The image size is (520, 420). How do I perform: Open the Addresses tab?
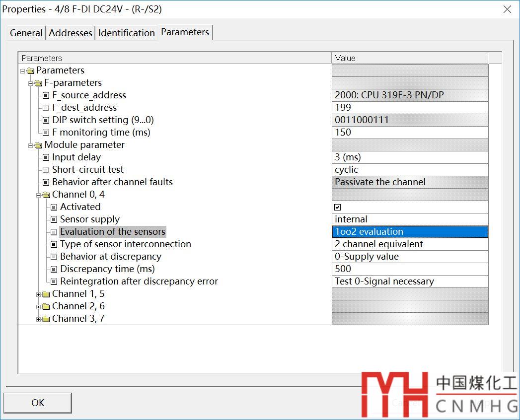(71, 33)
